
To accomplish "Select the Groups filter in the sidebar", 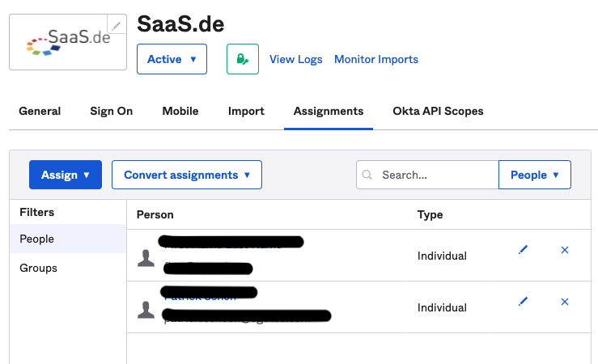I will coord(68,268).
